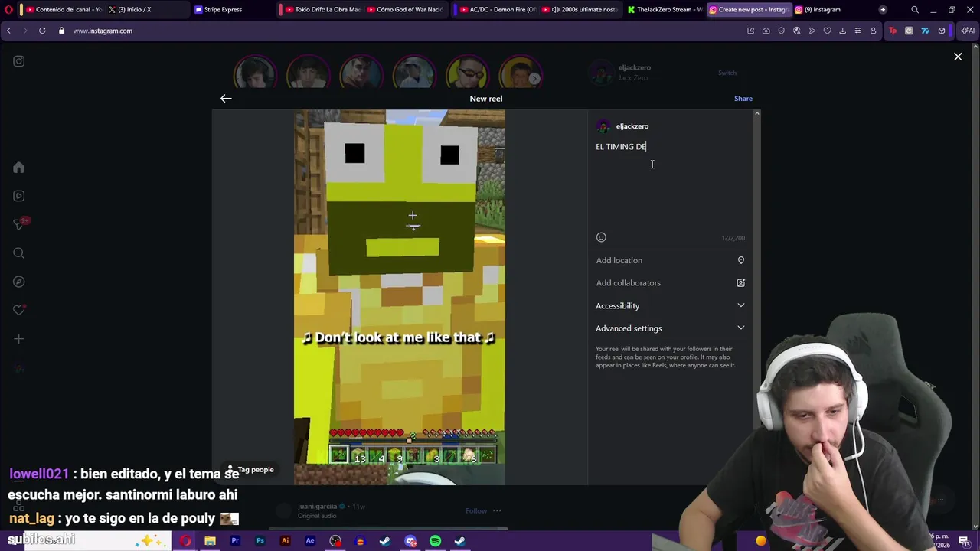The width and height of the screenshot is (980, 551).
Task: Open Photoshop from the taskbar
Action: (260, 541)
